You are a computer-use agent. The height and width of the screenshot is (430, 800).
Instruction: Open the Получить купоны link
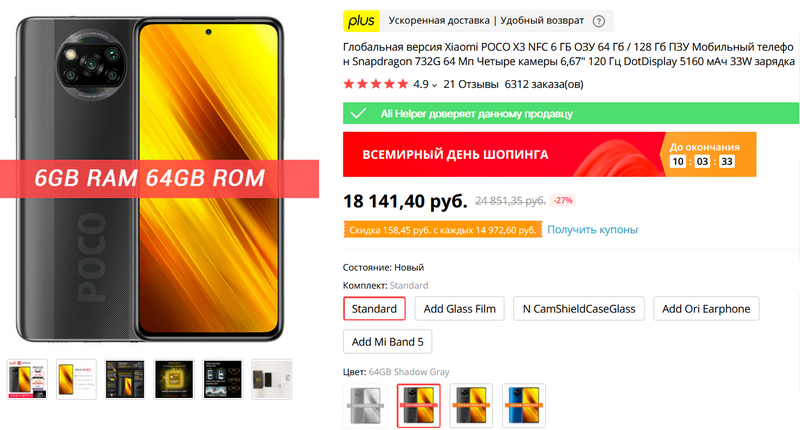pyautogui.click(x=592, y=230)
